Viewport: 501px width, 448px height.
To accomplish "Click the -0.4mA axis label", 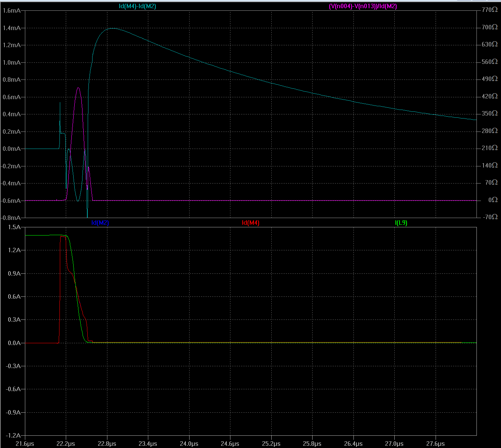I will pos(10,184).
